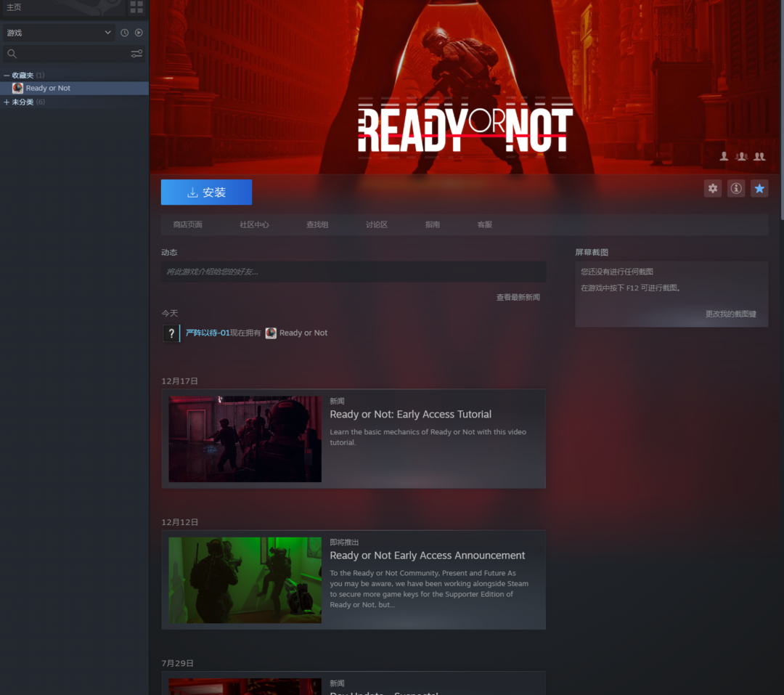The width and height of the screenshot is (784, 695).
Task: Open the game's gear settings icon
Action: point(713,189)
